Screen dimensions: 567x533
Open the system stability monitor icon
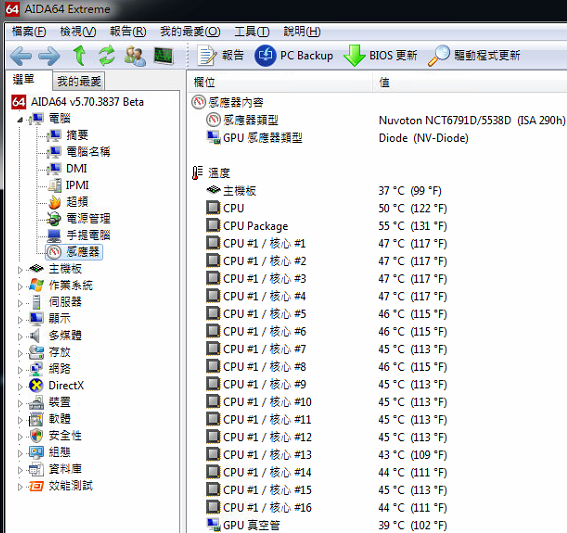[164, 56]
